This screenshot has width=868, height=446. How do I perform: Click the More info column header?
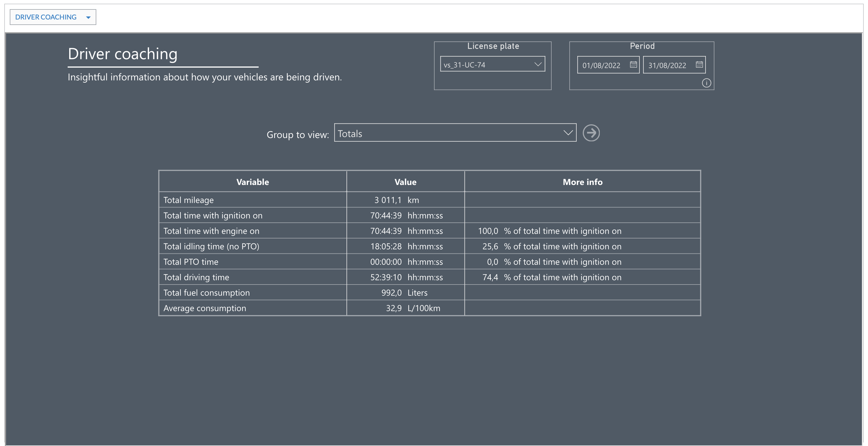(x=583, y=182)
